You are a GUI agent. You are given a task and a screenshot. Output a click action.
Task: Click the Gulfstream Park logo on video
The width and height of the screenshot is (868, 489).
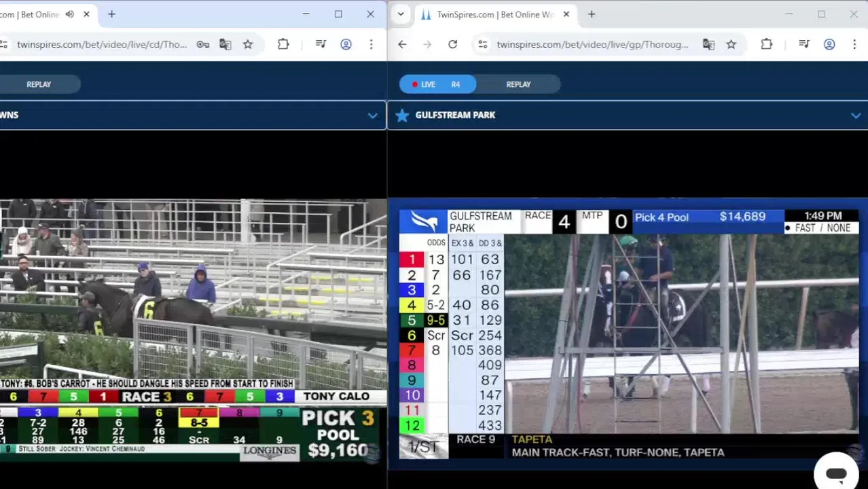424,221
